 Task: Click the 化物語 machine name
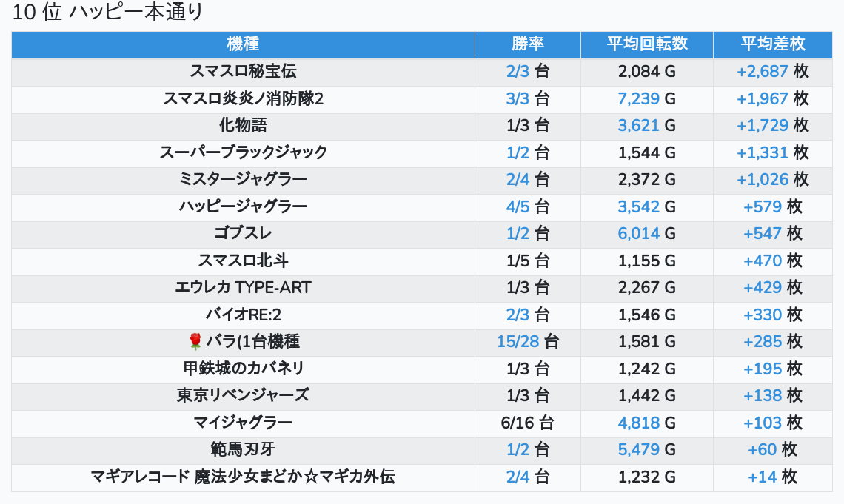pos(243,125)
